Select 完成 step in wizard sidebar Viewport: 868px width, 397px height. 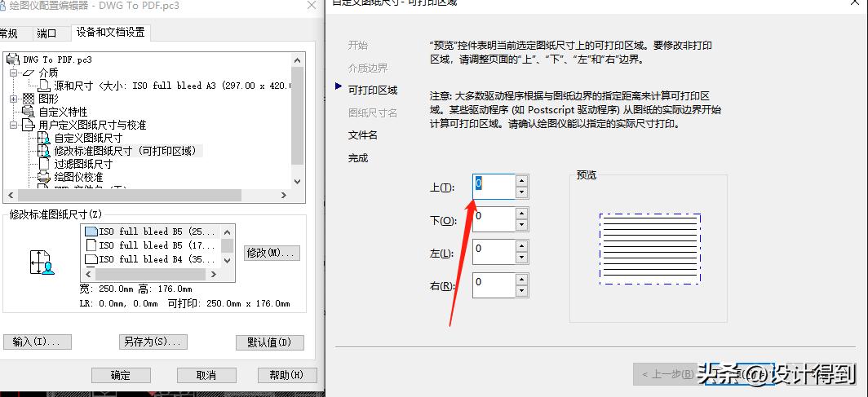(x=357, y=158)
